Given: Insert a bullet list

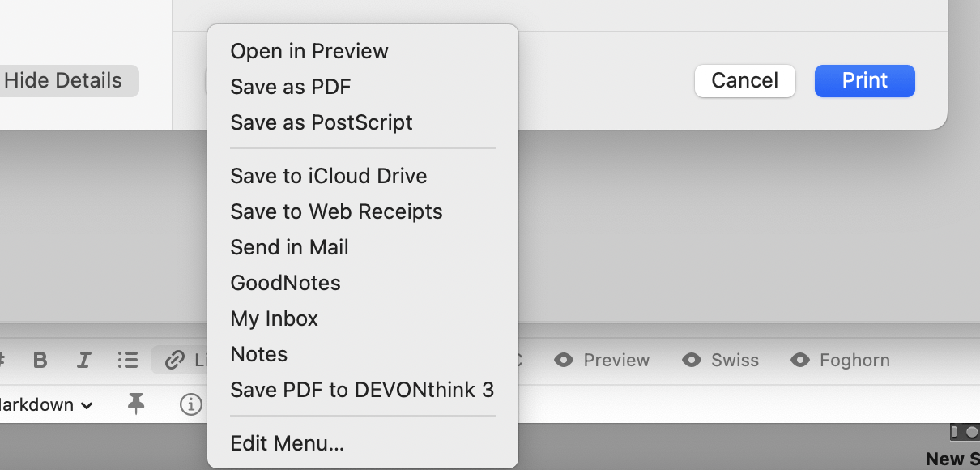Looking at the screenshot, I should [x=128, y=360].
